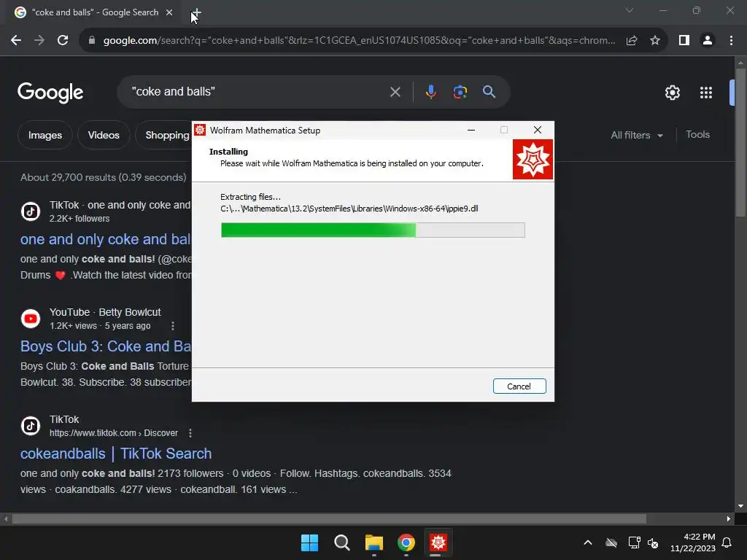Open the "Boys Club 3" YouTube result
The height and width of the screenshot is (560, 747).
coord(106,346)
